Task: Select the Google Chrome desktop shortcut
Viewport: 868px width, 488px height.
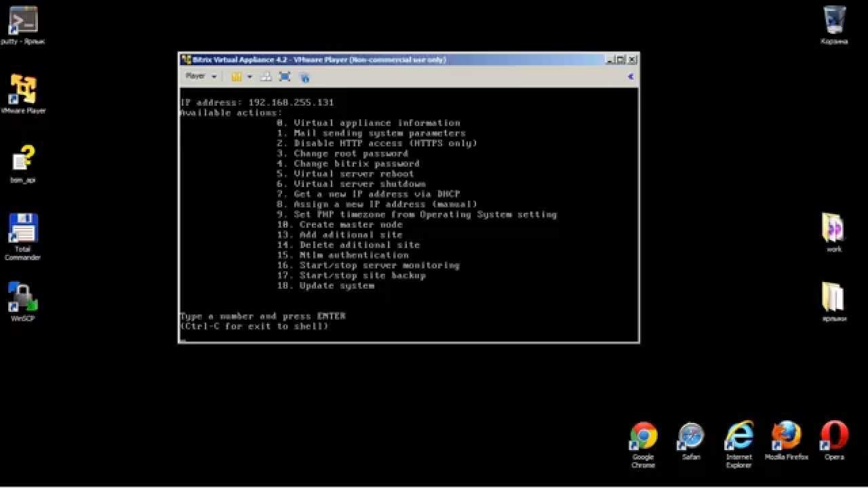Action: [643, 445]
